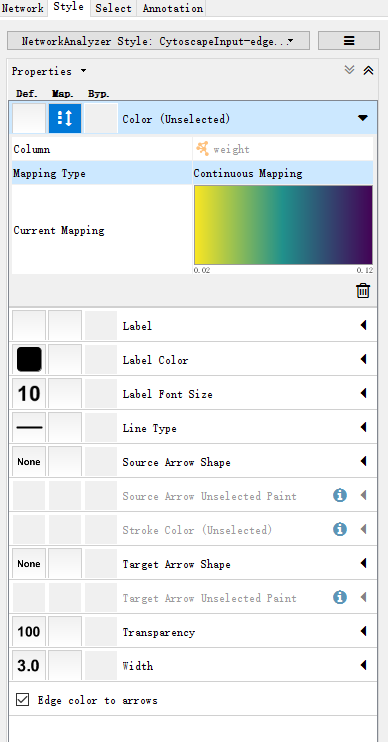This screenshot has width=388, height=742.
Task: Click the continuous mapping icon for Color
Action: pos(65,118)
